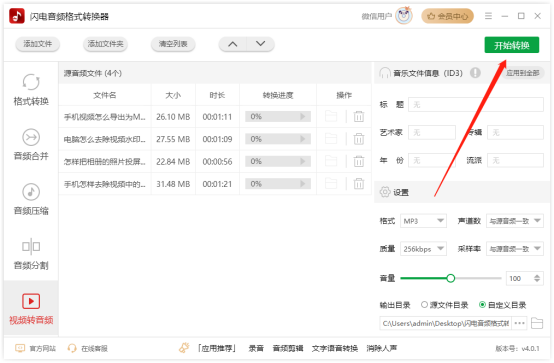
Task: Click the 应用到全部 button
Action: (523, 73)
